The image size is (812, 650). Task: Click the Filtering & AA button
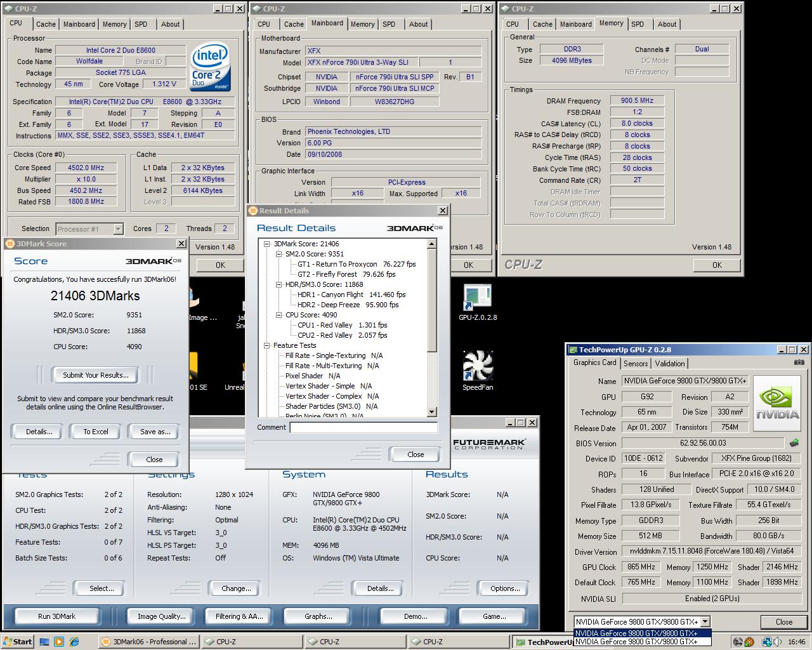(239, 616)
